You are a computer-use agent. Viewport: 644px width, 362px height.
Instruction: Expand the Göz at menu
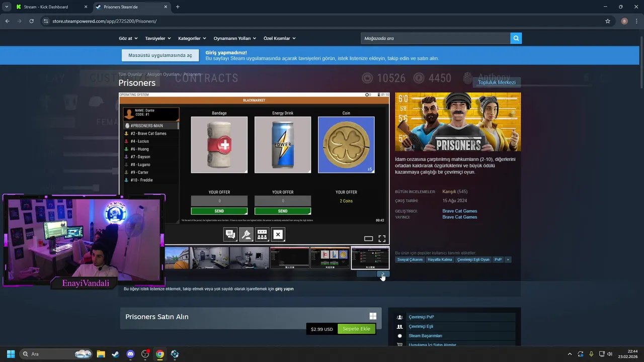(x=127, y=38)
